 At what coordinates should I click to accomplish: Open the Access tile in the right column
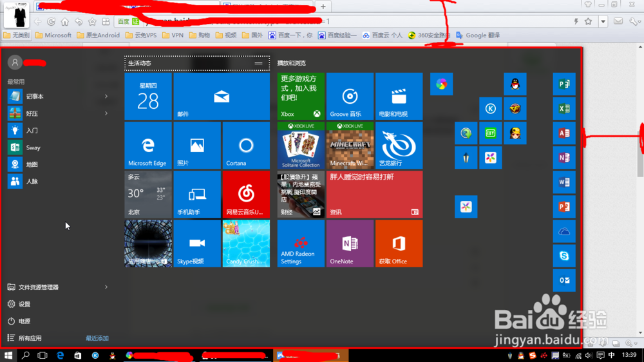click(x=564, y=133)
